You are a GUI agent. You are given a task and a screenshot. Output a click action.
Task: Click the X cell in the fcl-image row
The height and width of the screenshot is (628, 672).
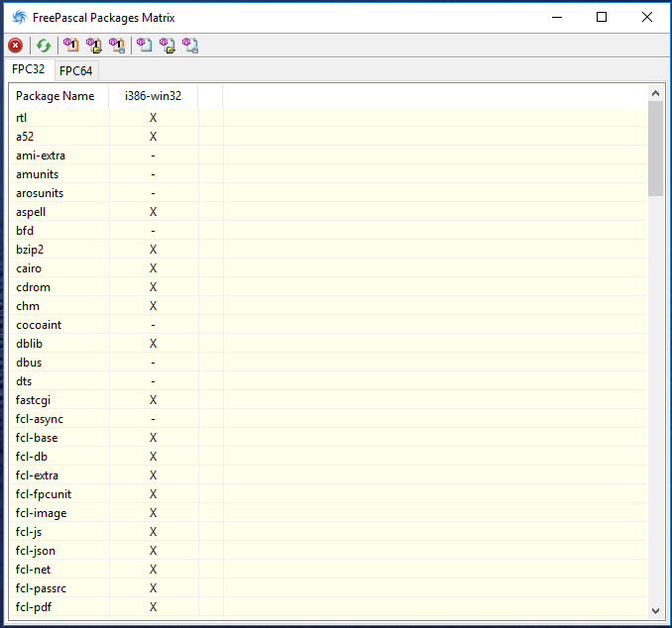(153, 514)
